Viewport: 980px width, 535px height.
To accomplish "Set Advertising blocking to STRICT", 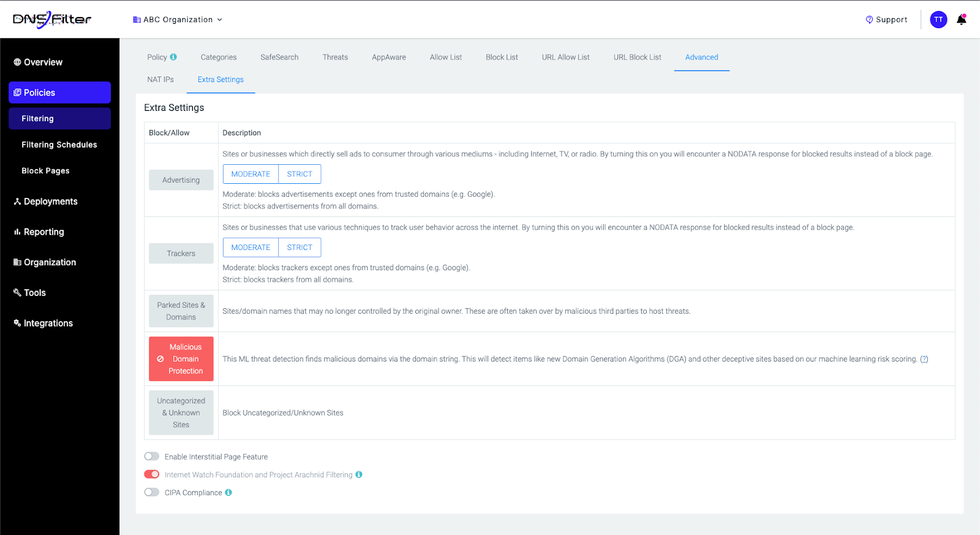I will click(x=300, y=174).
